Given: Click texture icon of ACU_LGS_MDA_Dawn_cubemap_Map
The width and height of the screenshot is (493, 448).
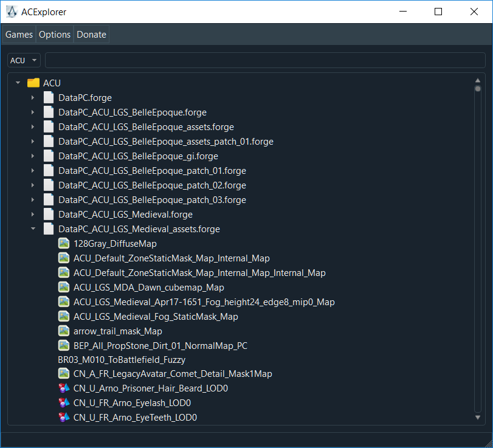Looking at the screenshot, I should (x=64, y=287).
